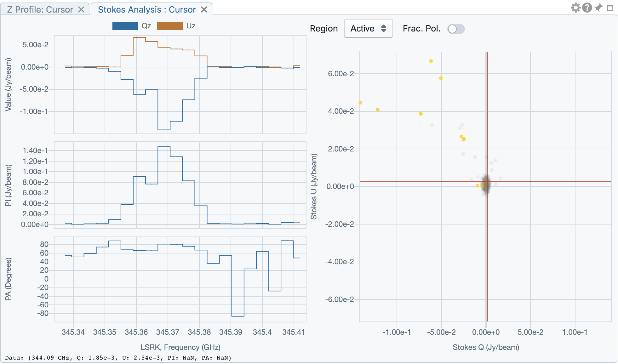Detach widget using the floating-window icon

coord(609,8)
